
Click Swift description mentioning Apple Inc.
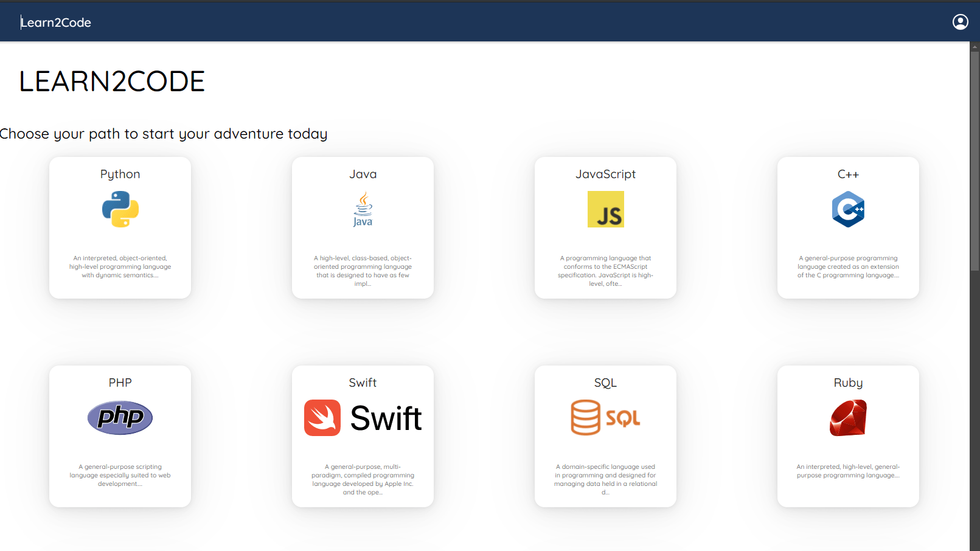click(363, 480)
